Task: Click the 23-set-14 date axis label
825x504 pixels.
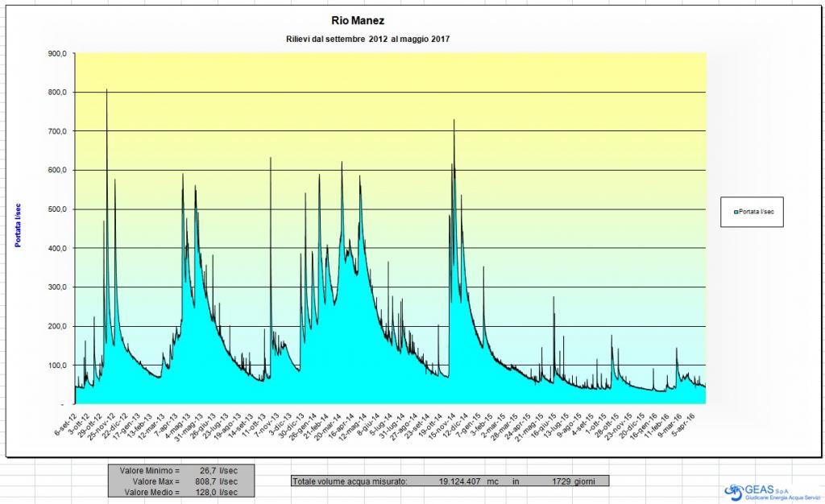Action: point(418,426)
